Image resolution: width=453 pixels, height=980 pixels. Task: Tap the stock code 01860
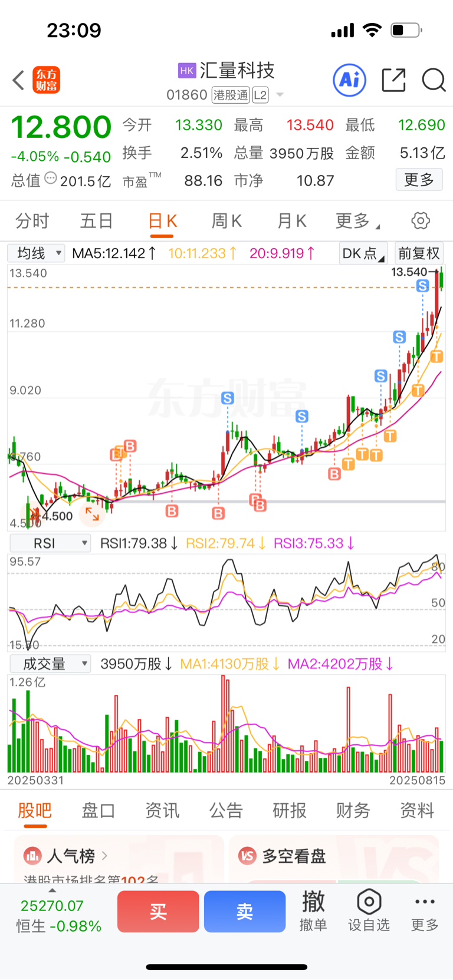[187, 95]
